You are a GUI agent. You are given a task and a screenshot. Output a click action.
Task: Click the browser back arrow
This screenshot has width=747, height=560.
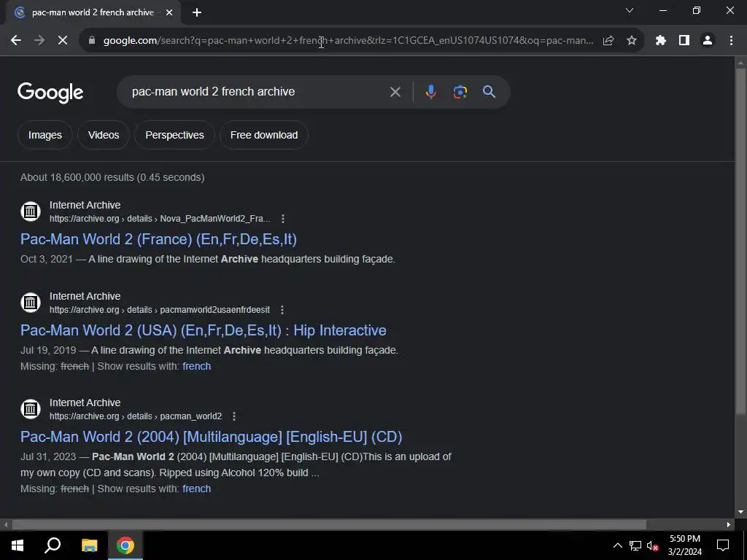click(16, 41)
